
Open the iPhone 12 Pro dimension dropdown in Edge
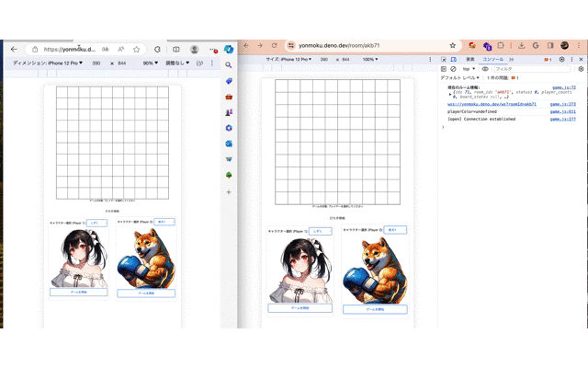pos(48,63)
